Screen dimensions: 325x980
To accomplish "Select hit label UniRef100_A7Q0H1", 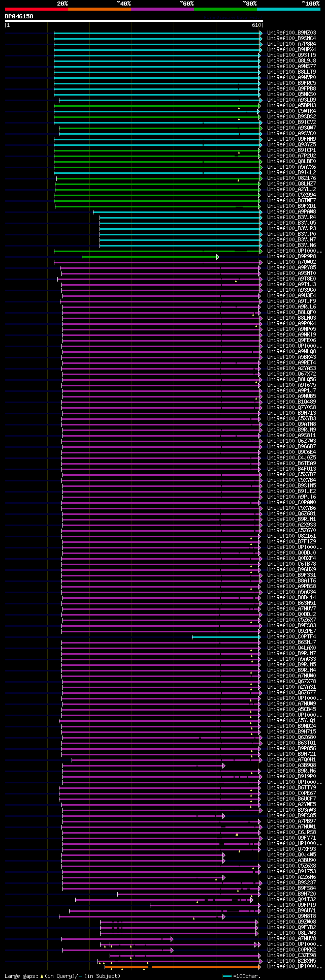I will click(x=292, y=759).
